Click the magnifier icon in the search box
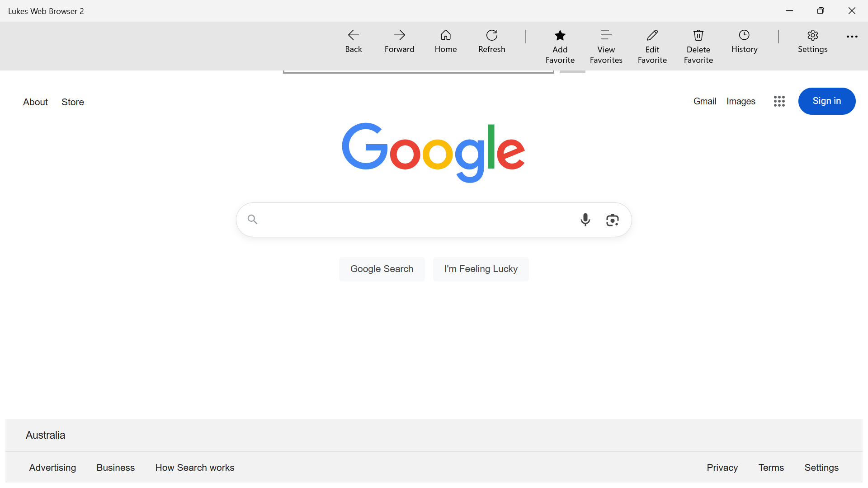This screenshot has width=868, height=488. (253, 220)
